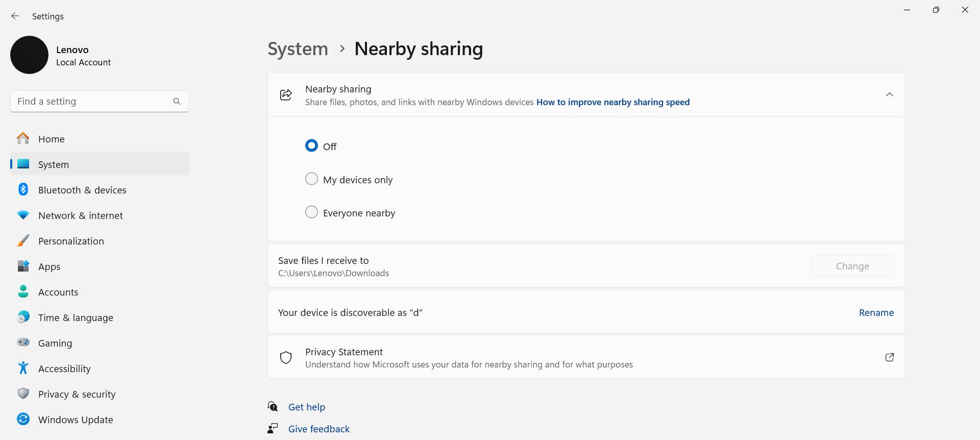Click the Privacy & security shield icon
980x440 pixels.
coord(23,394)
